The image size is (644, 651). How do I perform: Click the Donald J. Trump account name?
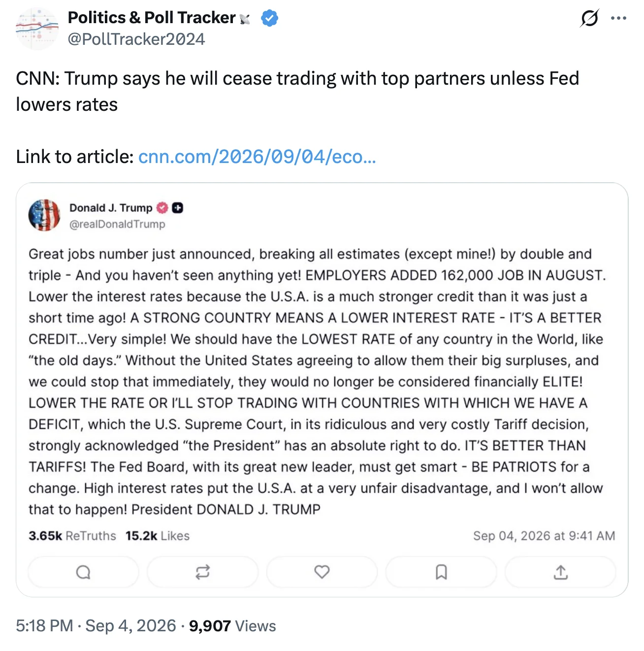[x=111, y=208]
